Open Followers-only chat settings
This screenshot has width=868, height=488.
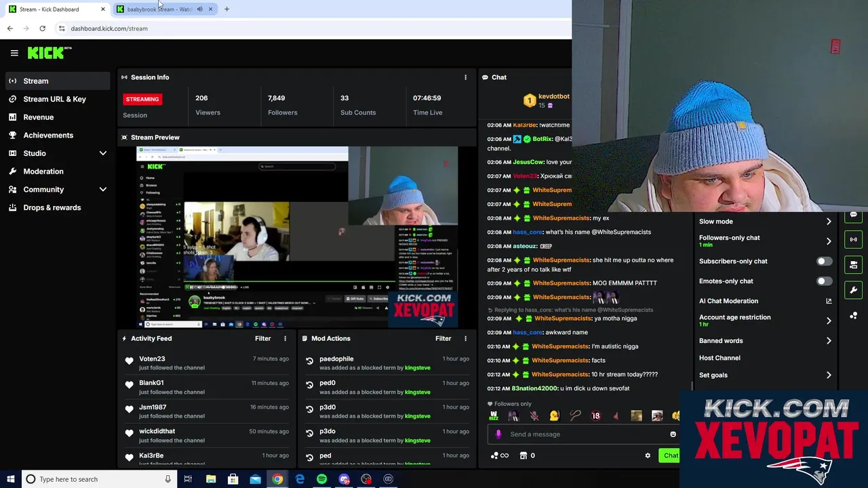[x=765, y=241]
